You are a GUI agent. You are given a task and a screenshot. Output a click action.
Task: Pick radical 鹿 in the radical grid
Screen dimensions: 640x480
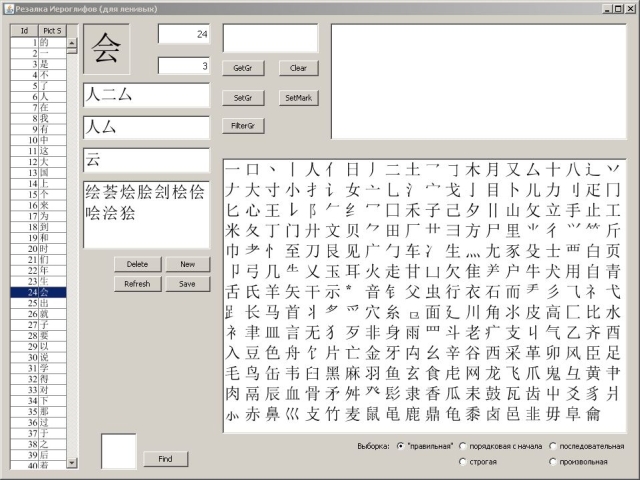(x=413, y=414)
